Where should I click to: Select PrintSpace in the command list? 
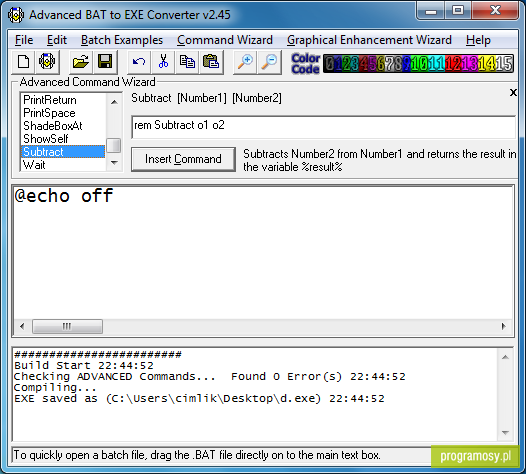tap(63, 113)
